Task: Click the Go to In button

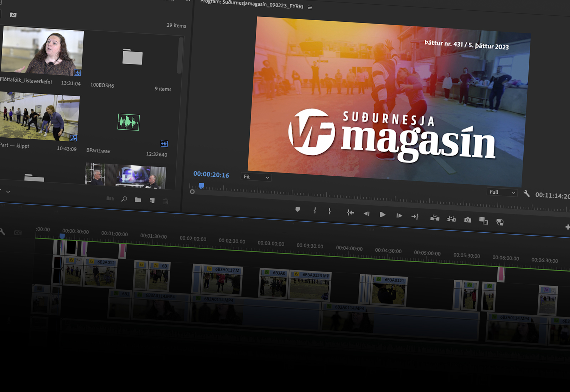Action: [351, 213]
